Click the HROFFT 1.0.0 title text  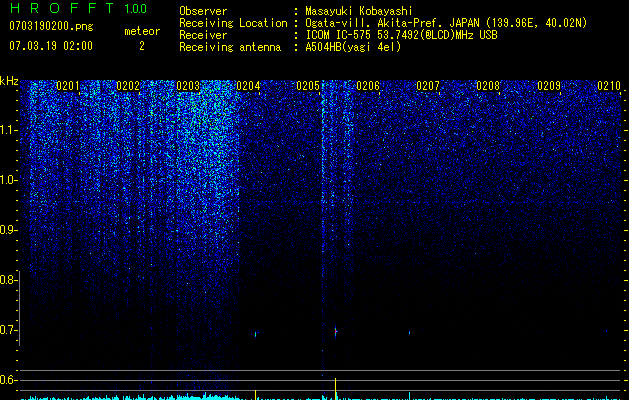coord(78,8)
